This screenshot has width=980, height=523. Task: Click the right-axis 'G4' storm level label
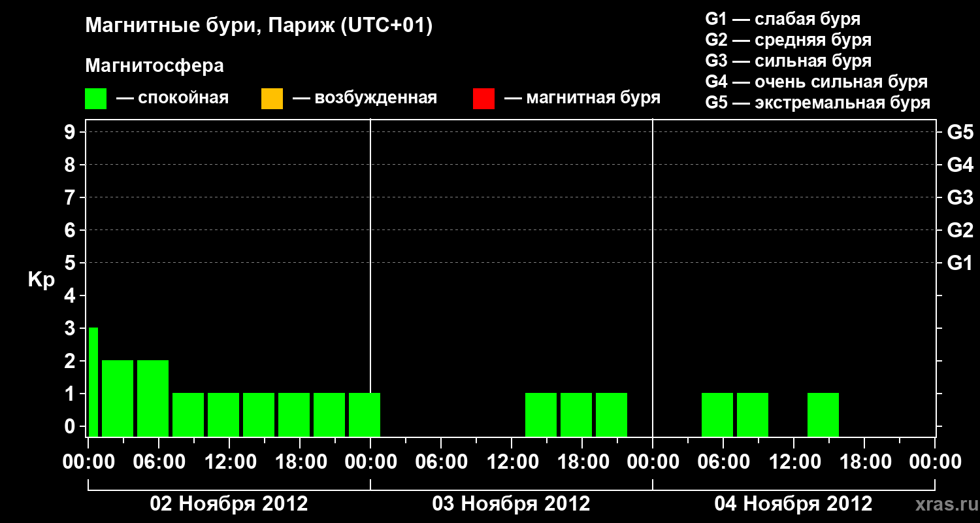coord(960,165)
